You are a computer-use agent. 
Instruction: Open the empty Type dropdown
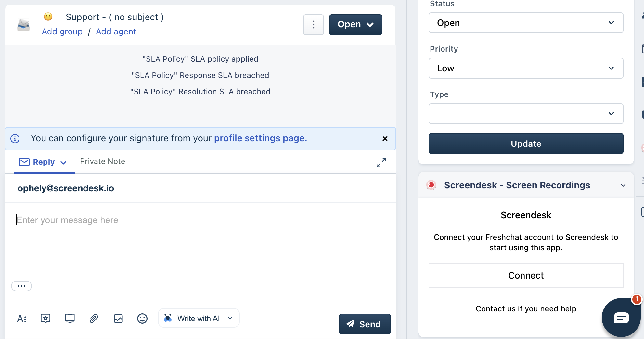tap(526, 114)
